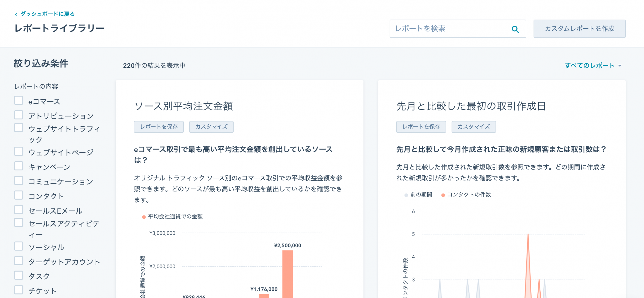
Task: Save the 先月と比較した最初の取引作成日 report
Action: [x=421, y=127]
